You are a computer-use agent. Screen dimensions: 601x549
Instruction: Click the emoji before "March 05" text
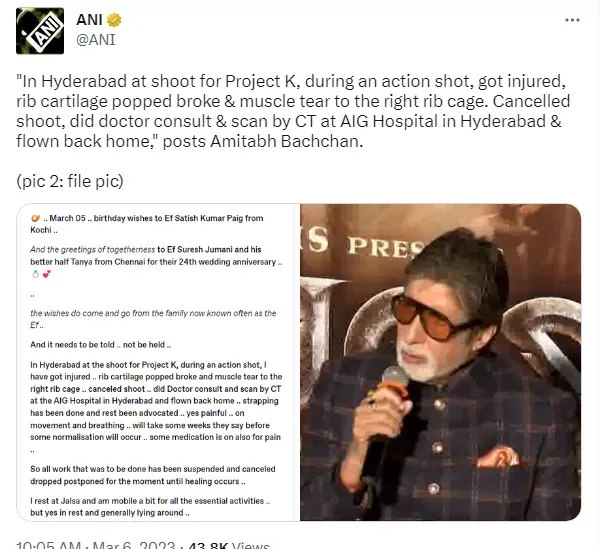tap(35, 219)
